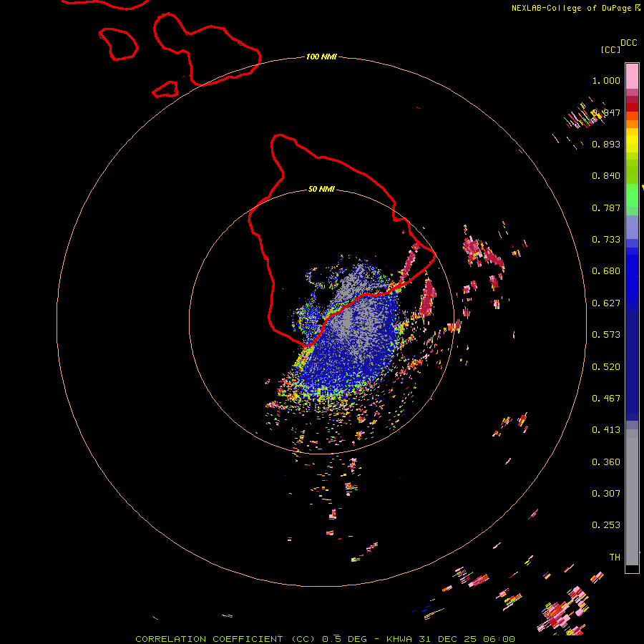Click the 100 NMI range ring label
644x644 pixels.
pos(321,57)
